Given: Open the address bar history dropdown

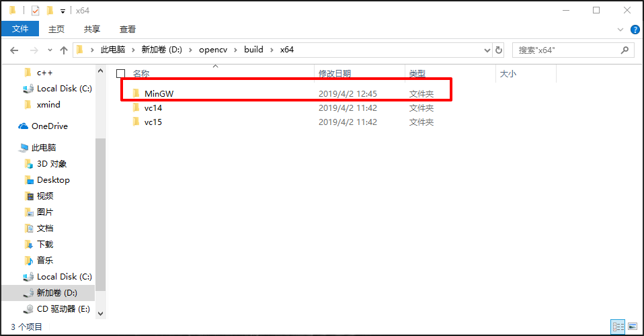Looking at the screenshot, I should click(x=487, y=50).
